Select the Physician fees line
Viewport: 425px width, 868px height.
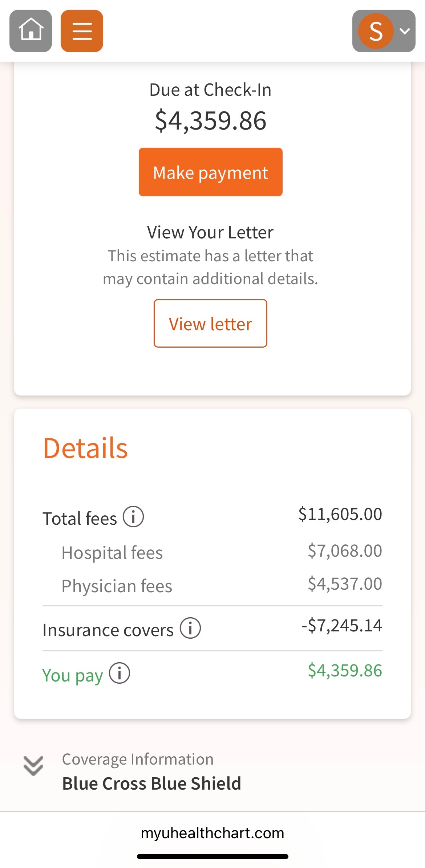point(117,586)
